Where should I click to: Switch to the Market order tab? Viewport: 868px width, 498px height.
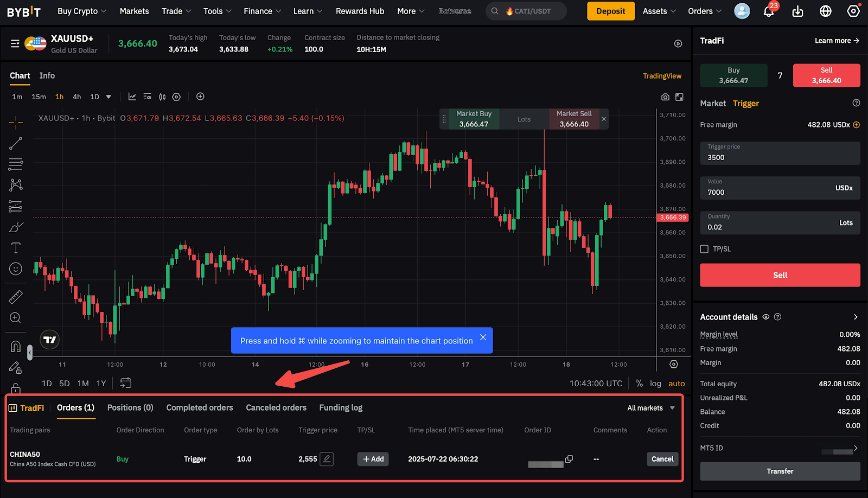pyautogui.click(x=712, y=103)
